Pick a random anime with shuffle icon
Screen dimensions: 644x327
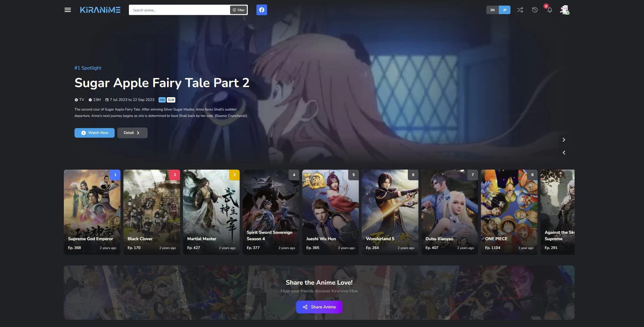point(520,10)
